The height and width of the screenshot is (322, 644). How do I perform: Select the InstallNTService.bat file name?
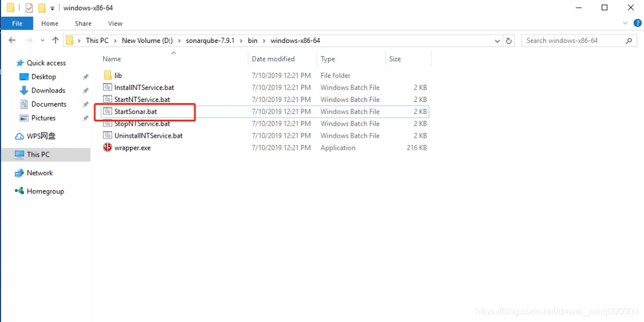[x=144, y=88]
